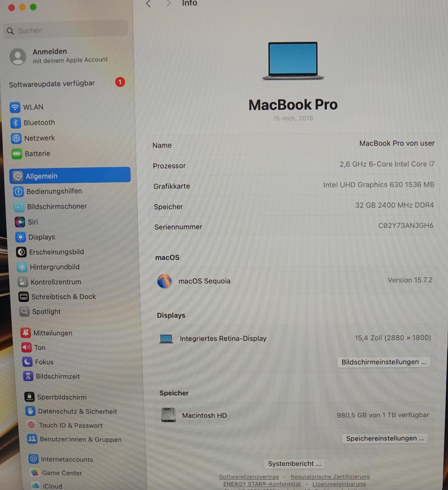Open the ENERGY STAR-Konformität link
The height and width of the screenshot is (490, 448).
(262, 484)
